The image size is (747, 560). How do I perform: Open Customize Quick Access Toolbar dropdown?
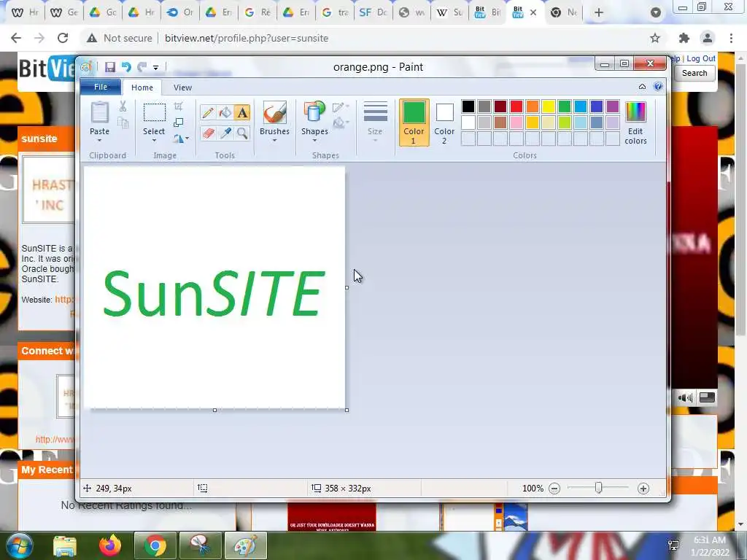click(156, 68)
